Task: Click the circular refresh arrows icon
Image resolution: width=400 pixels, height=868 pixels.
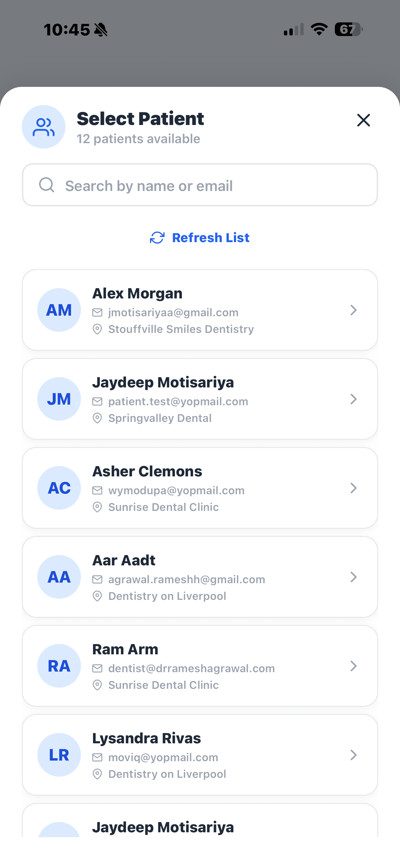Action: (x=157, y=238)
